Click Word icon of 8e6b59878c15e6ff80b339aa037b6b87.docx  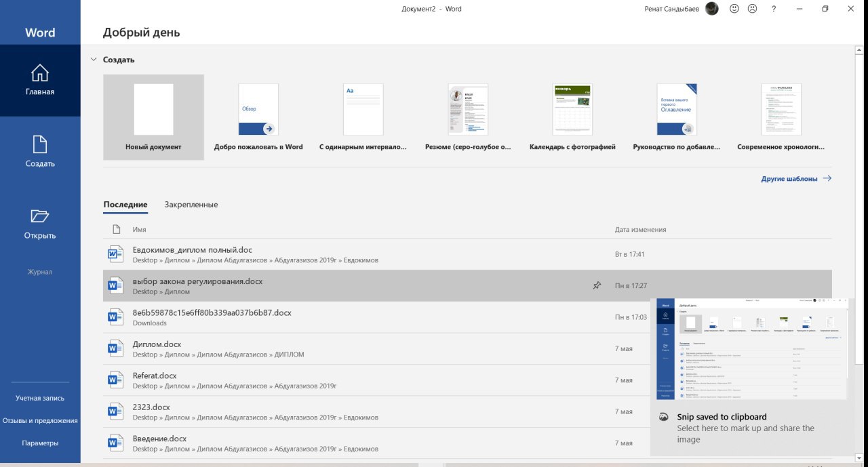116,317
